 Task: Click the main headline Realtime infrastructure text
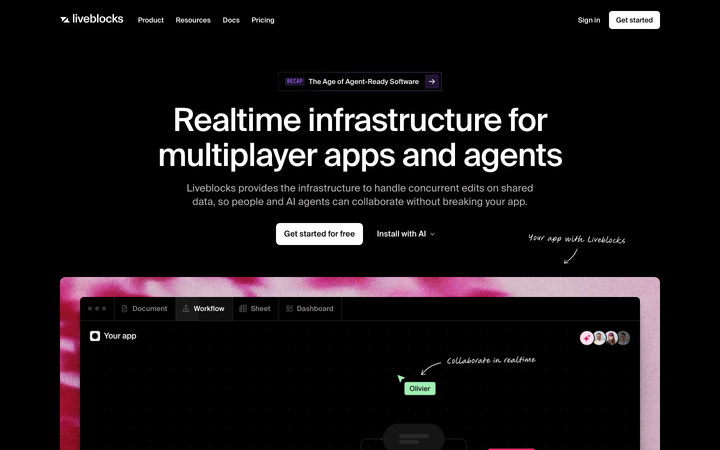coord(360,137)
